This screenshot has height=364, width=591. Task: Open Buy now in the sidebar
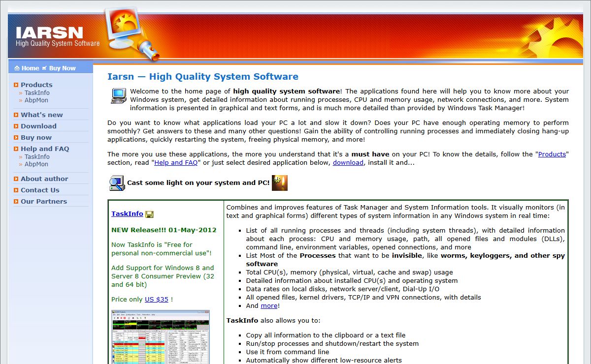36,137
